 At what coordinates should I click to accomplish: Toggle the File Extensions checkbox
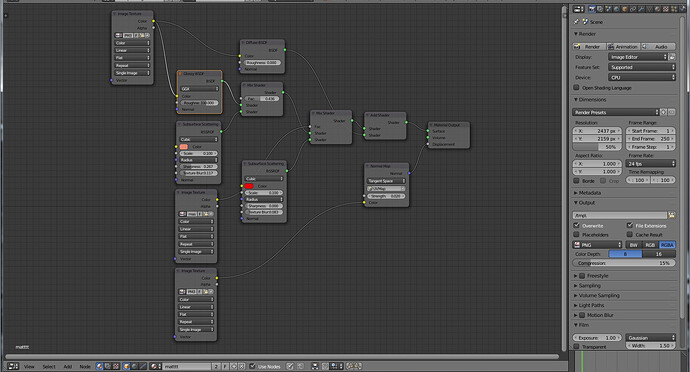click(630, 225)
